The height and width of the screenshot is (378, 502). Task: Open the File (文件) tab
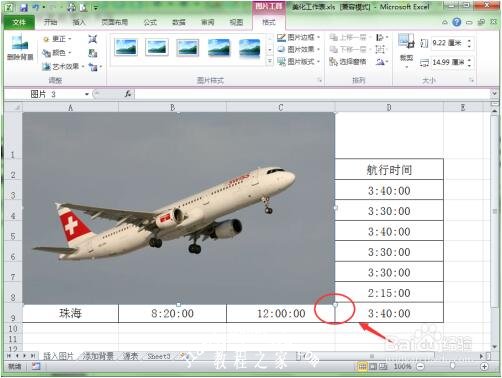(x=19, y=22)
